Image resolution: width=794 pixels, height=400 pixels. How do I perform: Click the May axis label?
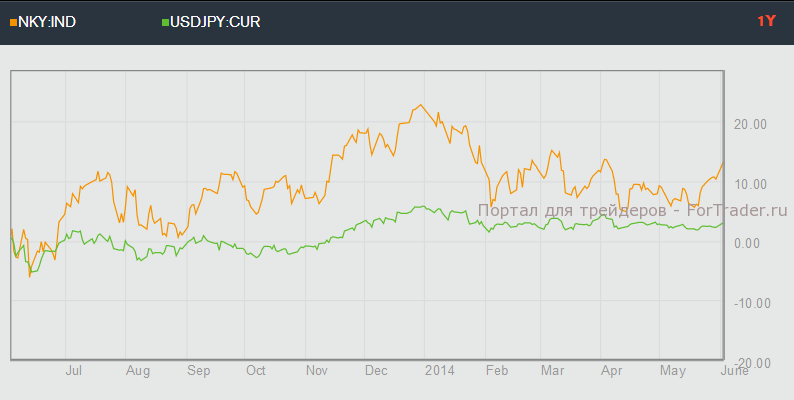(x=673, y=371)
